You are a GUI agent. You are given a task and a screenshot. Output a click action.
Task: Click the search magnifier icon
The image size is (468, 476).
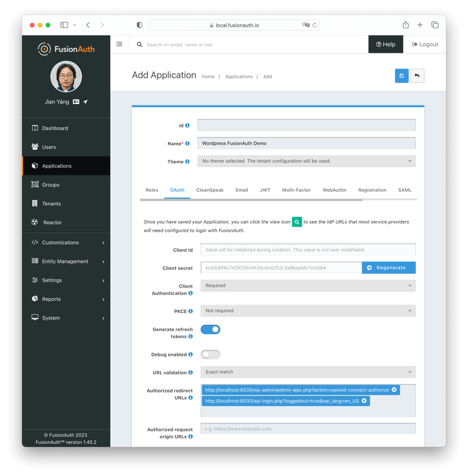click(x=140, y=44)
